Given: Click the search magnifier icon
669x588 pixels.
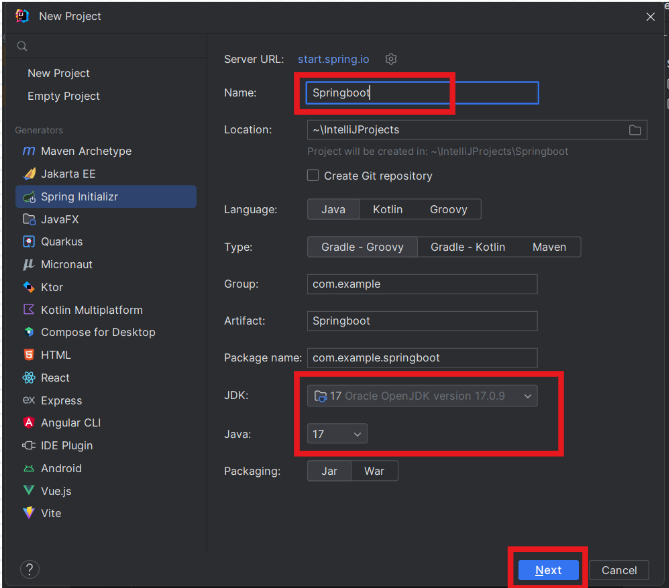Looking at the screenshot, I should click(22, 46).
